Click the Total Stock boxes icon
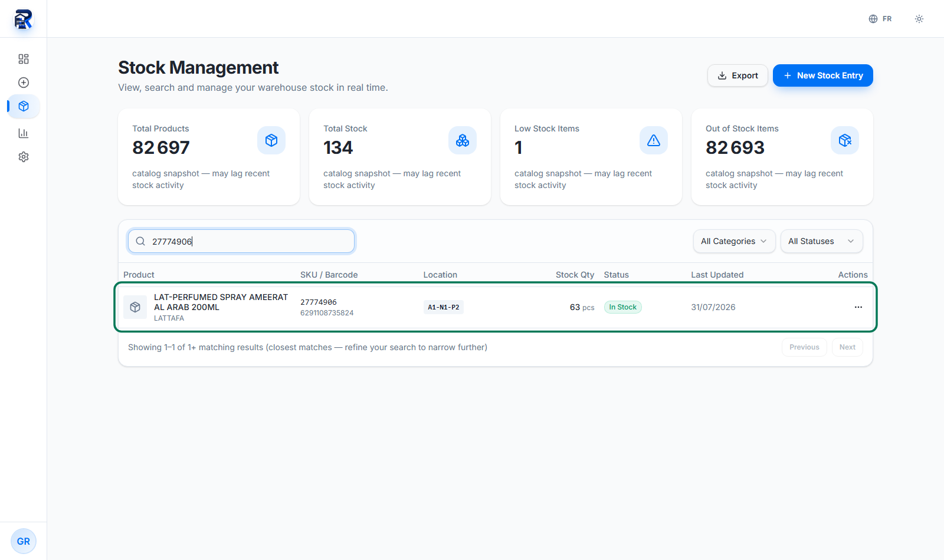The width and height of the screenshot is (944, 560). tap(463, 140)
